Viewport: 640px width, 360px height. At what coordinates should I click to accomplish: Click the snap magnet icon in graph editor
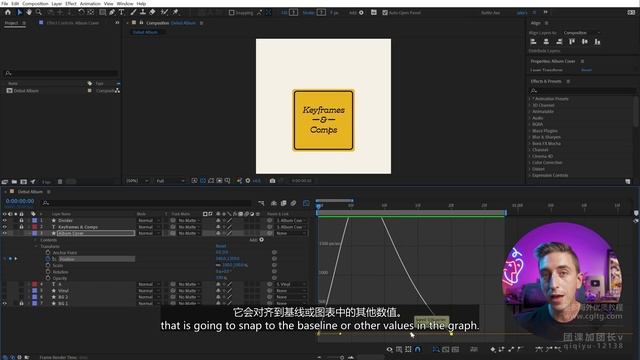coord(418,349)
